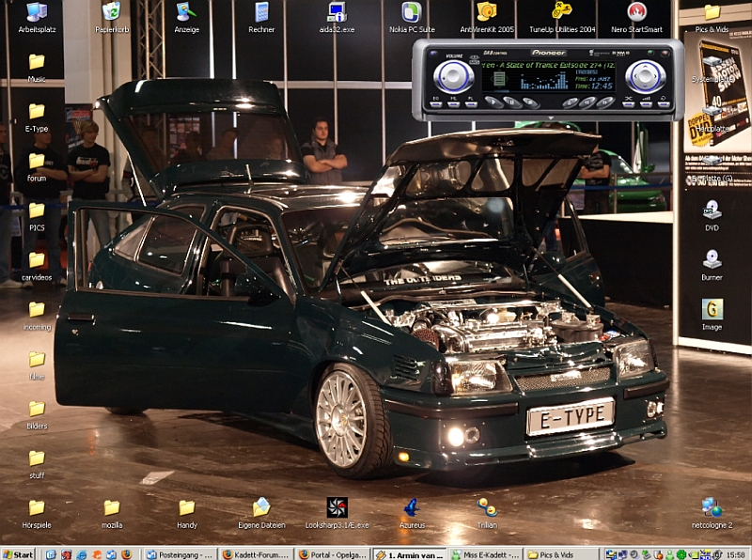Image resolution: width=752 pixels, height=560 pixels.
Task: Open the Start menu
Action: [18, 554]
